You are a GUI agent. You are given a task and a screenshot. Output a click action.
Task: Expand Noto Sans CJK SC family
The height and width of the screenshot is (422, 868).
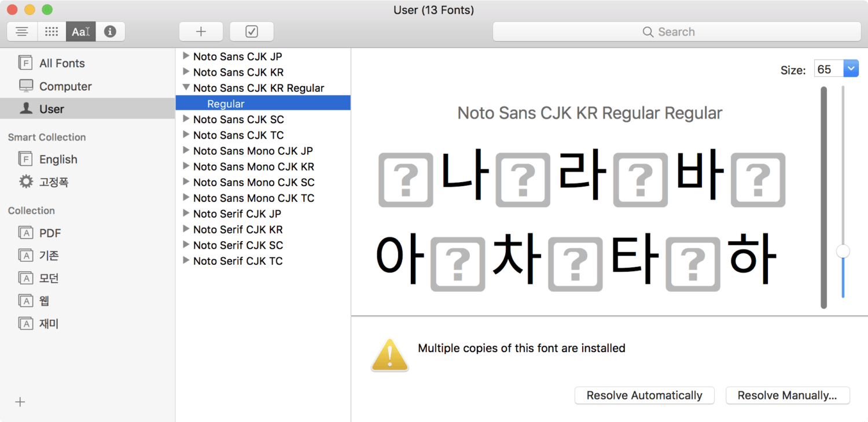click(x=186, y=119)
